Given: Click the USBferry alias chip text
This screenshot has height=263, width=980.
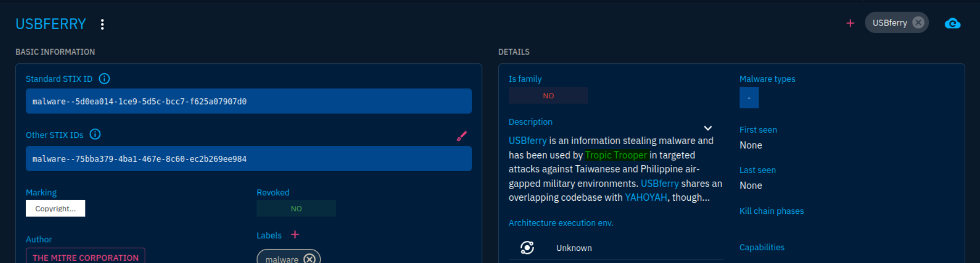Looking at the screenshot, I should tap(890, 23).
